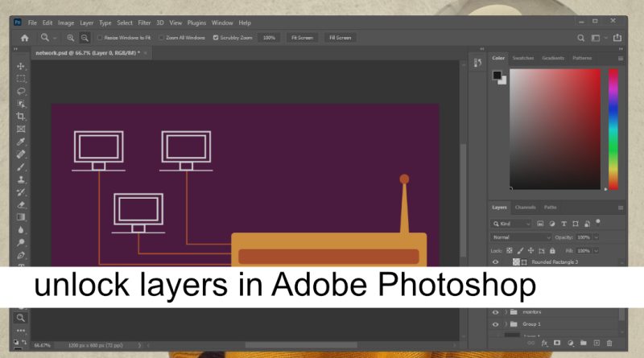Open the Color panel options menu
644x358 pixels.
pos(621,59)
